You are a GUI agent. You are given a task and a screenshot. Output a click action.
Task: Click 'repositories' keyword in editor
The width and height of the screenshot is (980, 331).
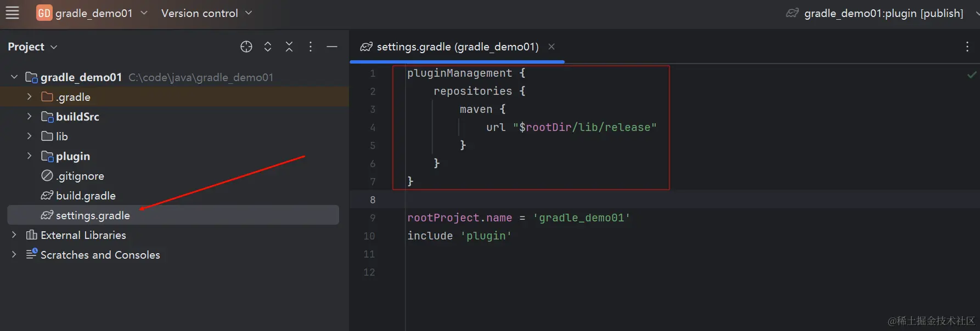tap(472, 91)
